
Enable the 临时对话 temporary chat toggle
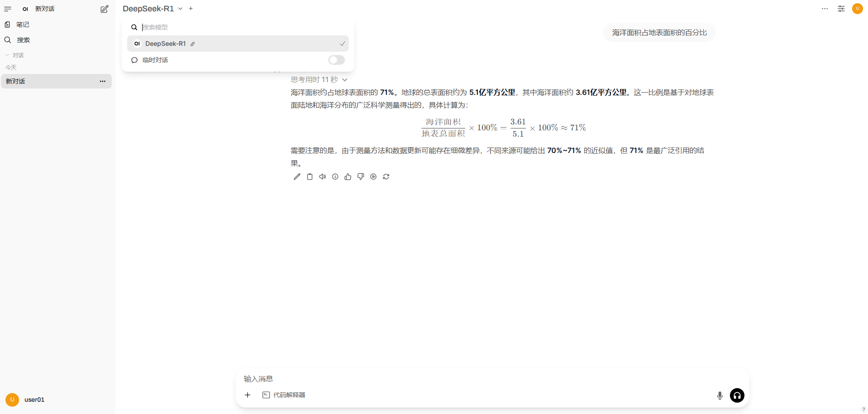[x=336, y=60]
